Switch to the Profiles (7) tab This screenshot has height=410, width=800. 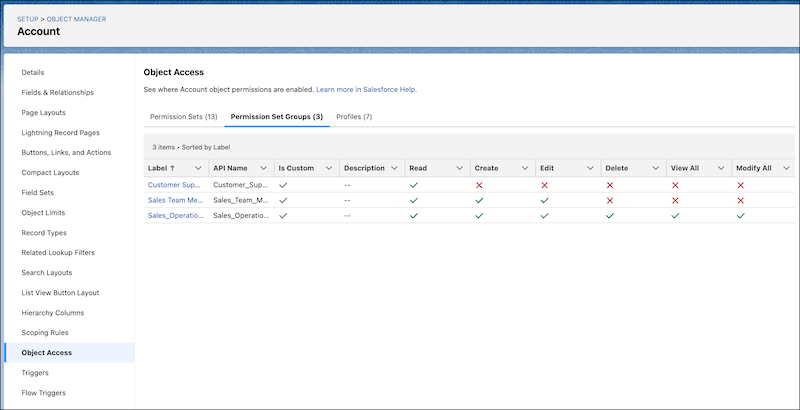tap(354, 117)
